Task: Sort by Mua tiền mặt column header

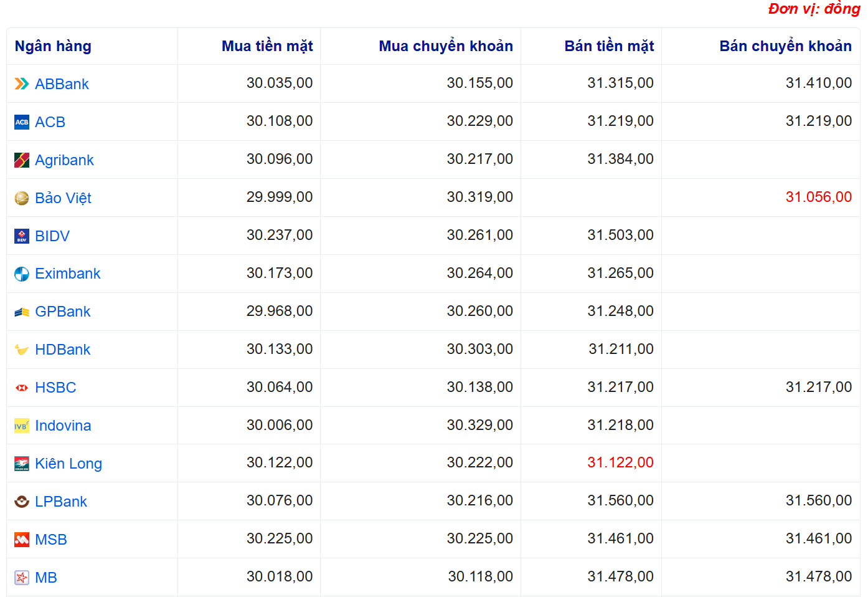Action: point(267,46)
